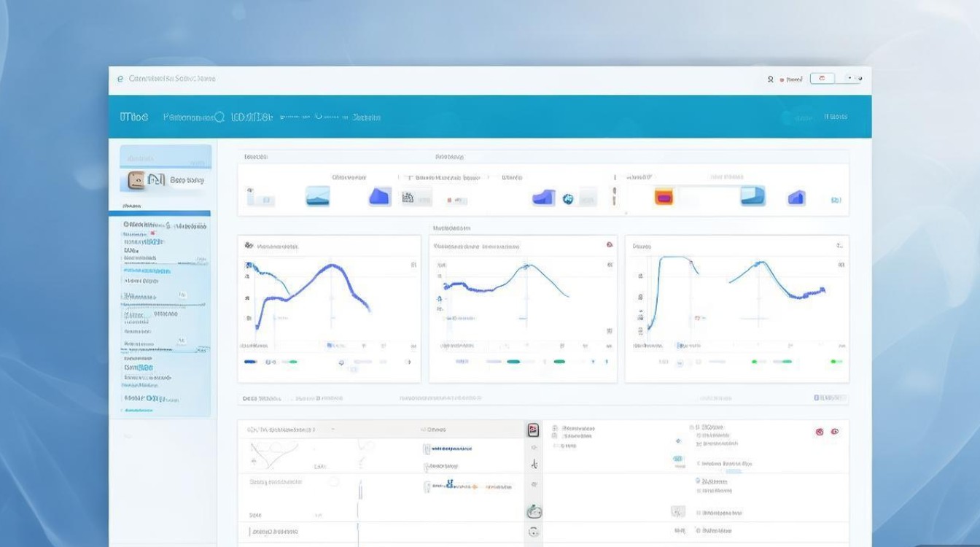Open the red circle menu on middle chart panel
This screenshot has width=980, height=547.
point(609,246)
